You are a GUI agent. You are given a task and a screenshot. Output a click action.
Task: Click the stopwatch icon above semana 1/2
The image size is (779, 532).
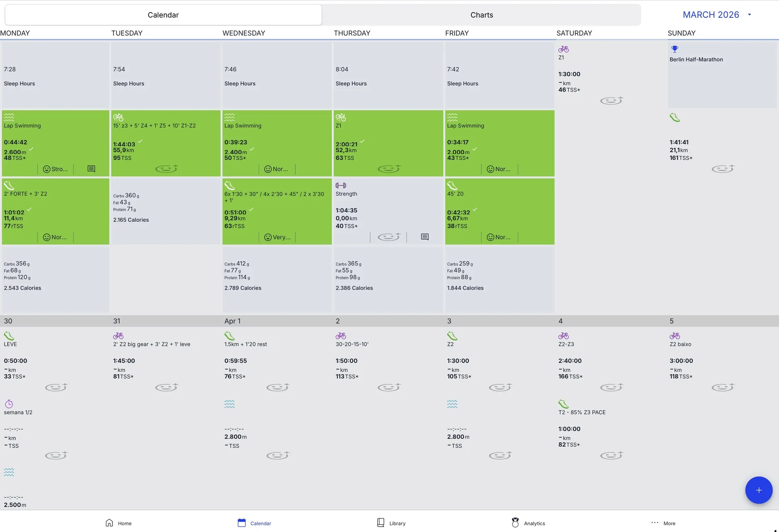coord(9,404)
